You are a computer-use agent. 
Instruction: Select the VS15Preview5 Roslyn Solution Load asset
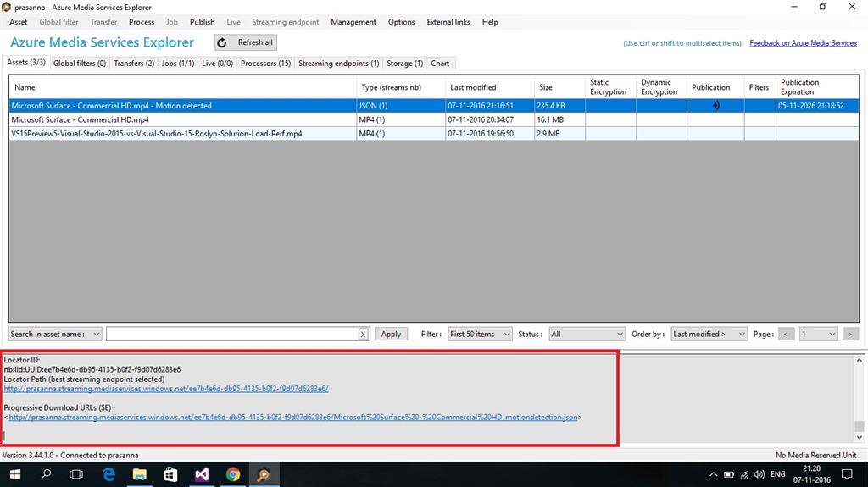[433, 133]
